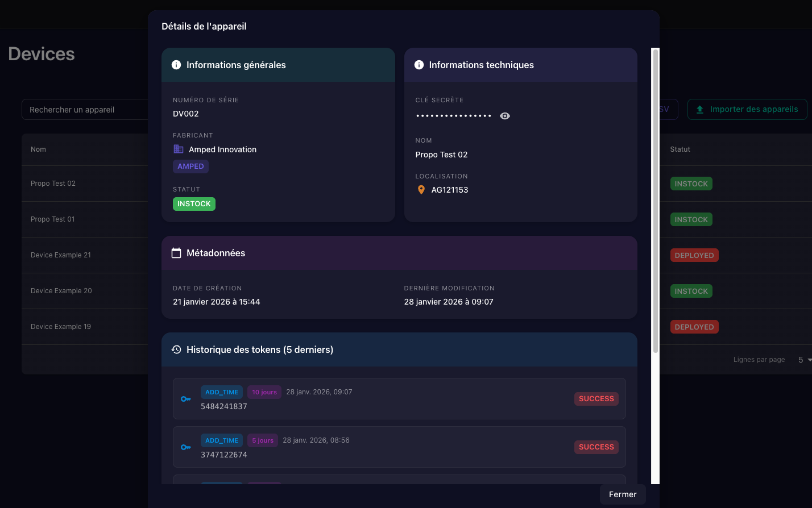Click the info icon beside Informations générales
Viewport: 812px width, 508px height.
(x=176, y=65)
